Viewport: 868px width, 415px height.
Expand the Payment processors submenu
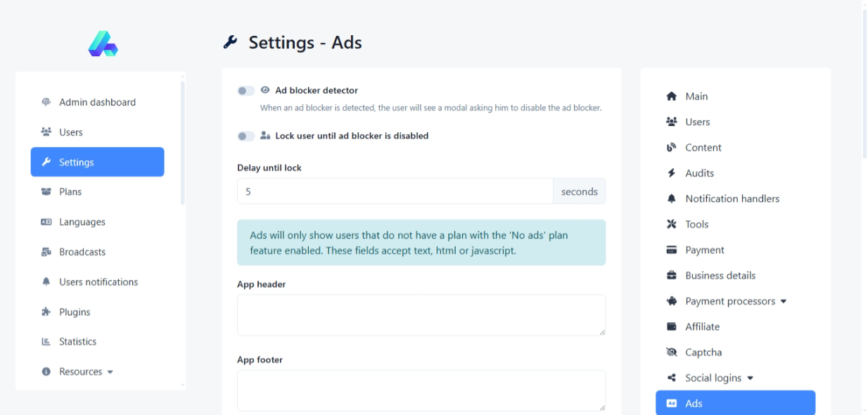coord(736,301)
